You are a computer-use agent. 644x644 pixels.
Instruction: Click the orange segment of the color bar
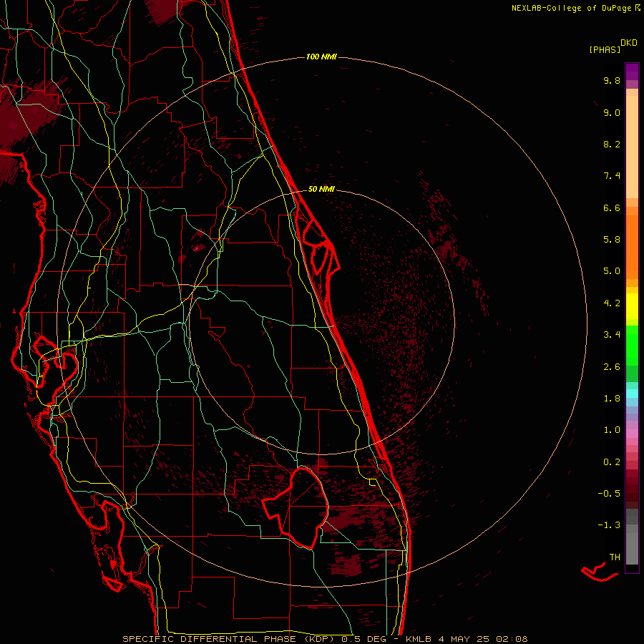coord(632,246)
